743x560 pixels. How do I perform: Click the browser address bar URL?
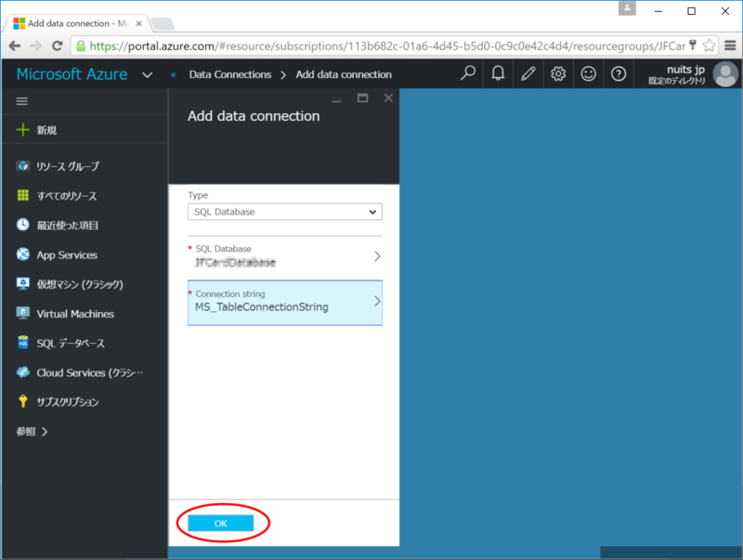(x=387, y=46)
